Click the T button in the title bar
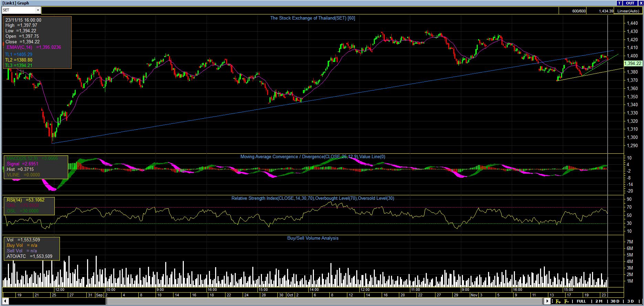The width and height of the screenshot is (644, 306). pyautogui.click(x=620, y=3)
